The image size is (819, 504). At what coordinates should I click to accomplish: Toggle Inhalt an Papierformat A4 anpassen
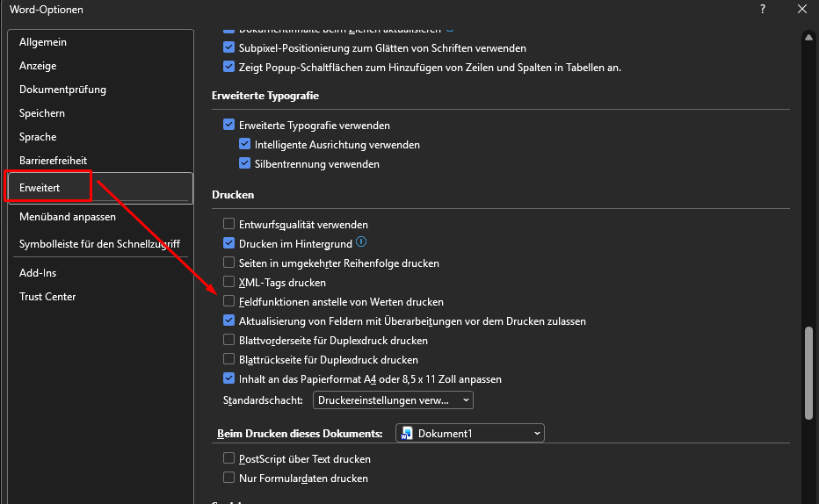[228, 378]
